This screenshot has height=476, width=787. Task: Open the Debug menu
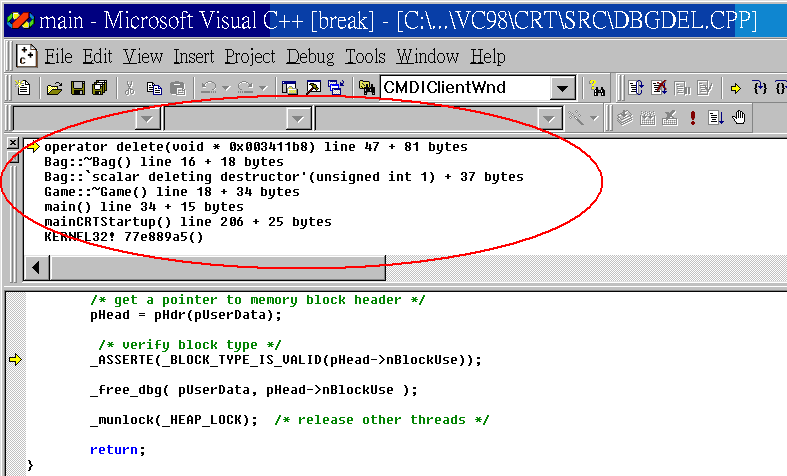(x=310, y=56)
